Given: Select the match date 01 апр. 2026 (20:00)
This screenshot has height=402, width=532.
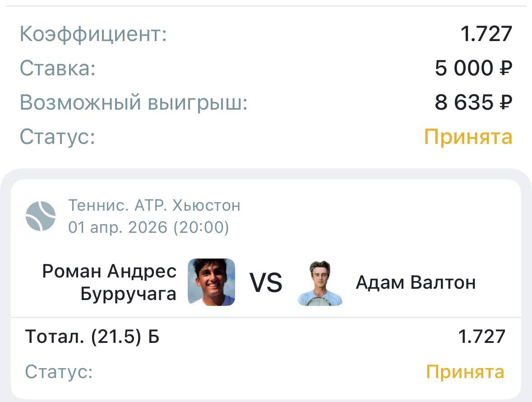Looking at the screenshot, I should click(x=148, y=227).
